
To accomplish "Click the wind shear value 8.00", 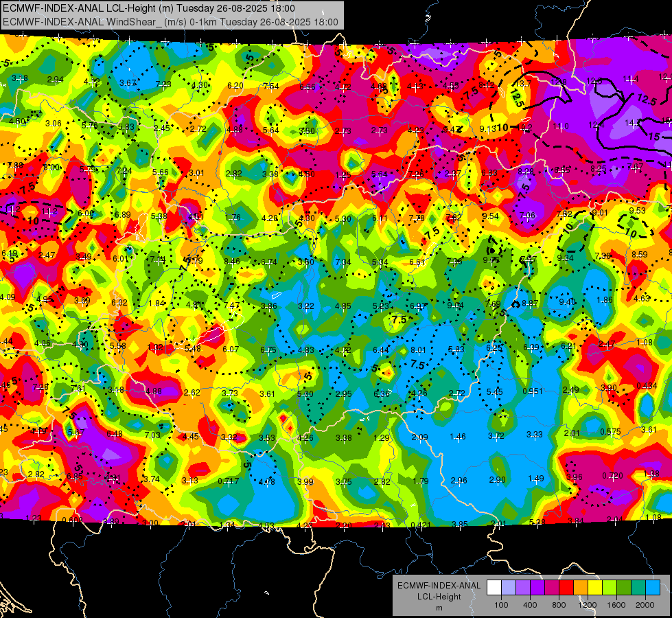I will click(51, 168).
